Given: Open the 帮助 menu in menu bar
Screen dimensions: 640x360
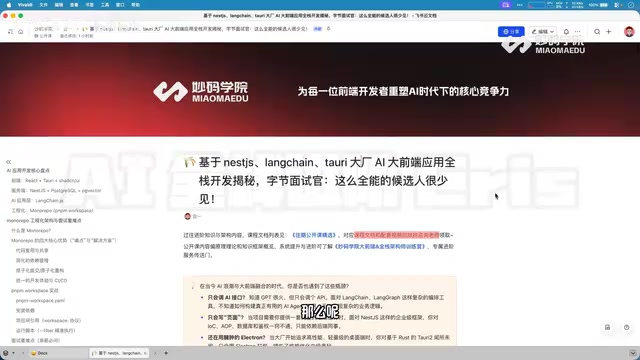Looking at the screenshot, I should pyautogui.click(x=136, y=5).
